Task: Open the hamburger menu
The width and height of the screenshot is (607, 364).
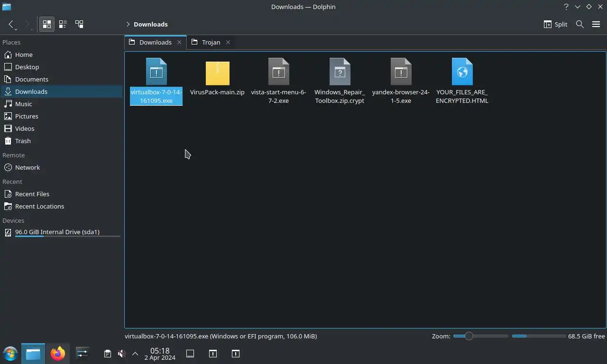Action: (x=596, y=24)
